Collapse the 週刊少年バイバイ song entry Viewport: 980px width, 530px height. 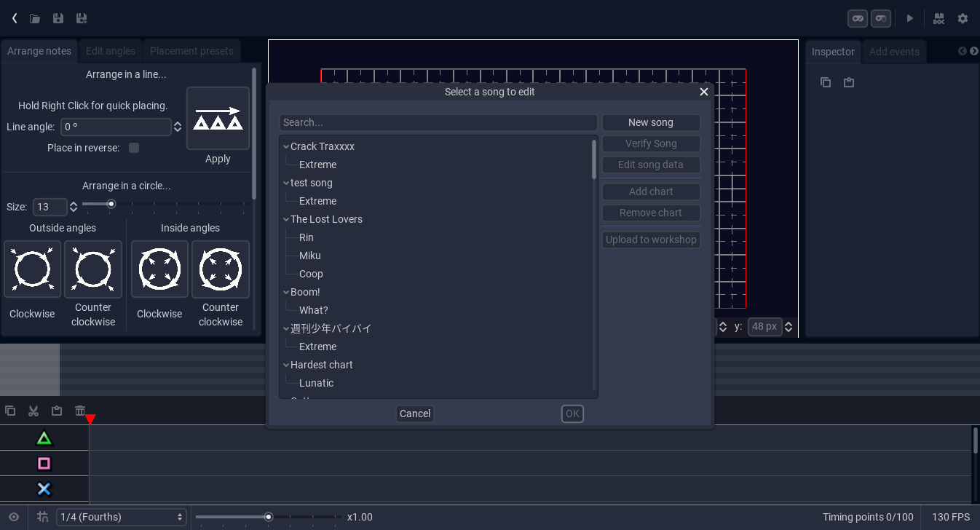(x=286, y=328)
